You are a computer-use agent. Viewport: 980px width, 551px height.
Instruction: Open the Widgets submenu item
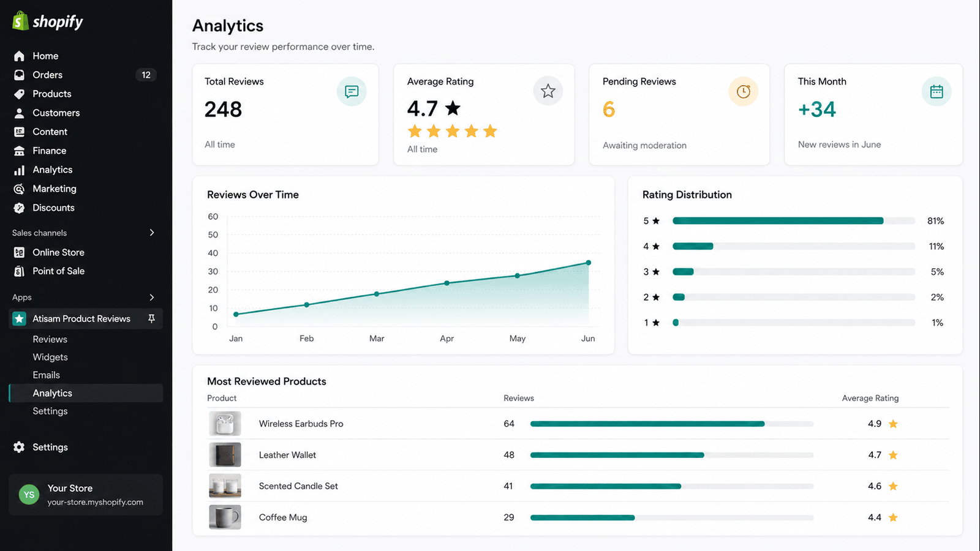click(50, 357)
